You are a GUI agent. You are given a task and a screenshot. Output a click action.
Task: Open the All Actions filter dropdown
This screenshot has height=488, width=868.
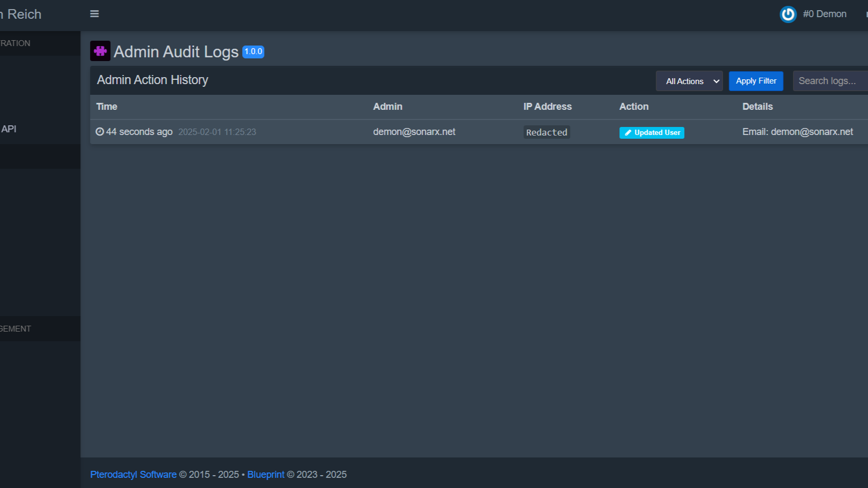tap(689, 81)
